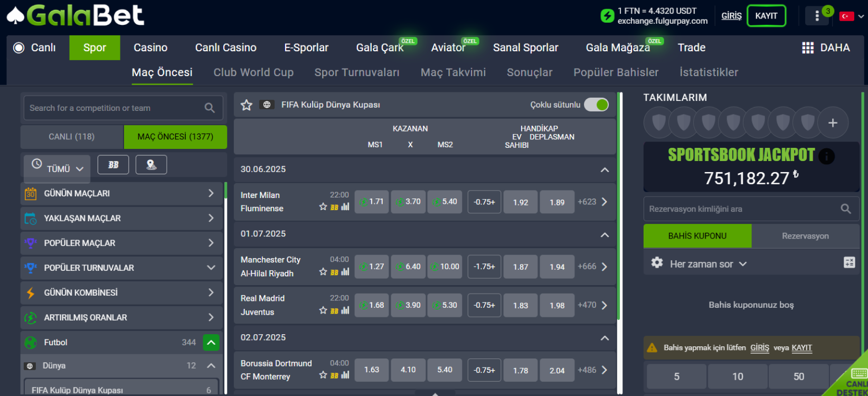The width and height of the screenshot is (868, 396).
Task: Click the star icon for Inter Milan match
Action: pos(323,207)
